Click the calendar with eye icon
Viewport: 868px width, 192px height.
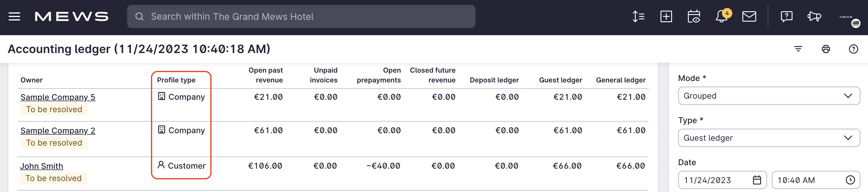point(694,16)
